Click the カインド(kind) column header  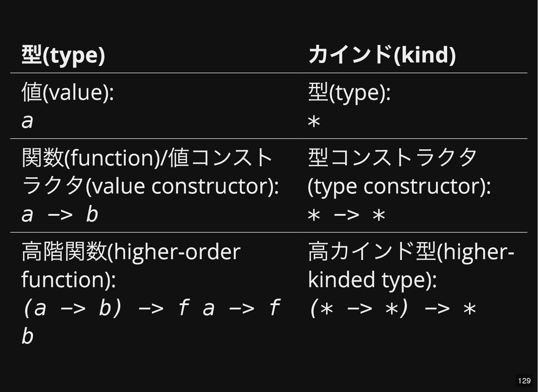tap(382, 55)
